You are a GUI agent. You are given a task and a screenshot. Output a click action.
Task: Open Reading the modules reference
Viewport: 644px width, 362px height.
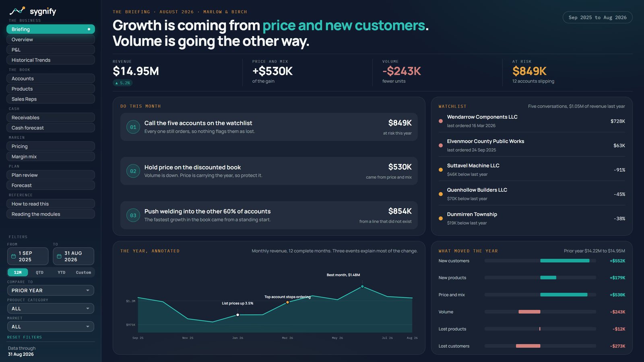pyautogui.click(x=51, y=214)
